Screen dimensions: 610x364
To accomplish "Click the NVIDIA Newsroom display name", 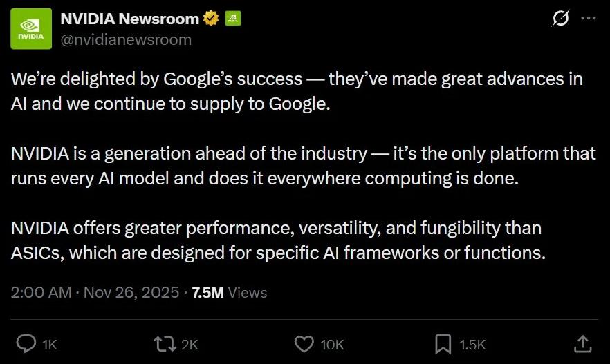I will [129, 19].
